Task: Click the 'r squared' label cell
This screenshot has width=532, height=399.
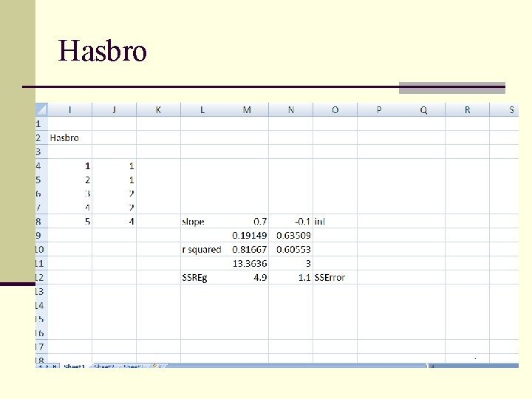Action: (202, 250)
